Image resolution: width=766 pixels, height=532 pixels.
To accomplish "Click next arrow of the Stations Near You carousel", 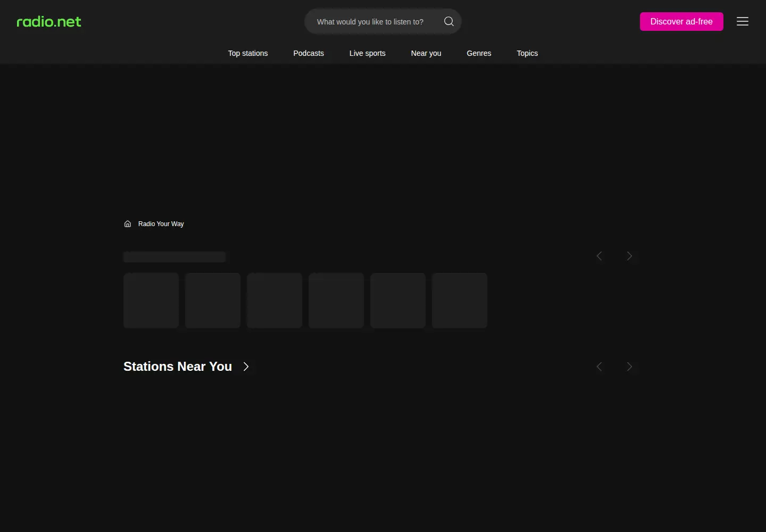I will (x=629, y=367).
